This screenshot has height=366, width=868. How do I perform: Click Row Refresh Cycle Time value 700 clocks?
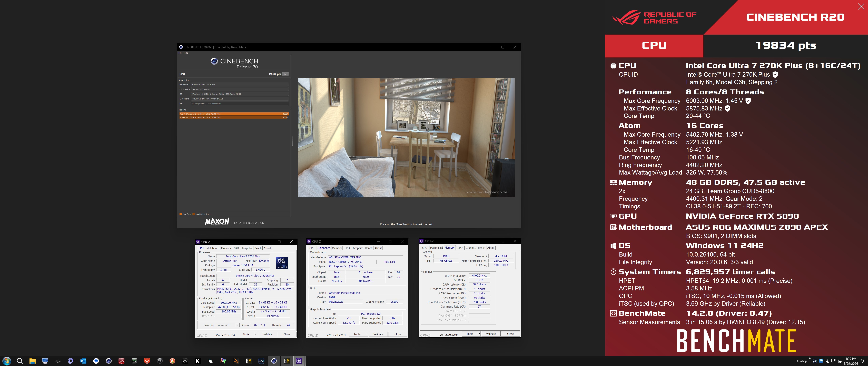point(479,302)
